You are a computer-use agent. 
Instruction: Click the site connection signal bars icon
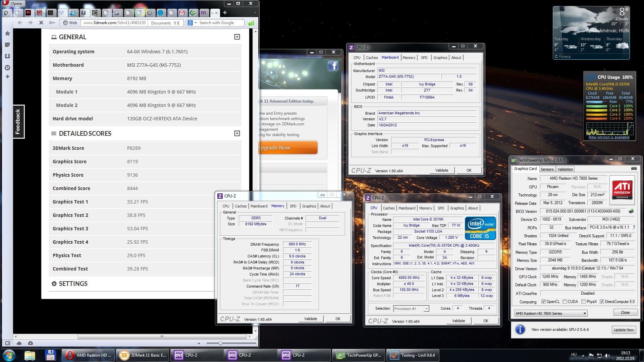251,23
